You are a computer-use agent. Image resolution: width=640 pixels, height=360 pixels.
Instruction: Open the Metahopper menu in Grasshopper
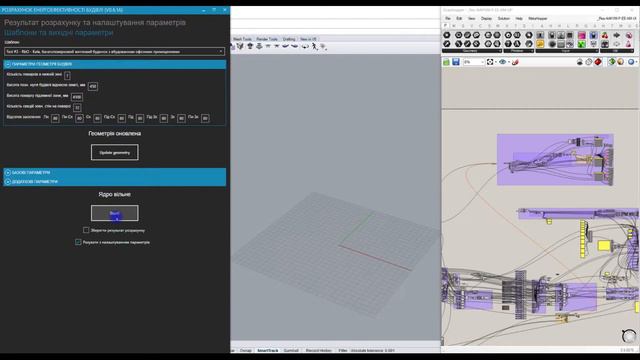(538, 19)
